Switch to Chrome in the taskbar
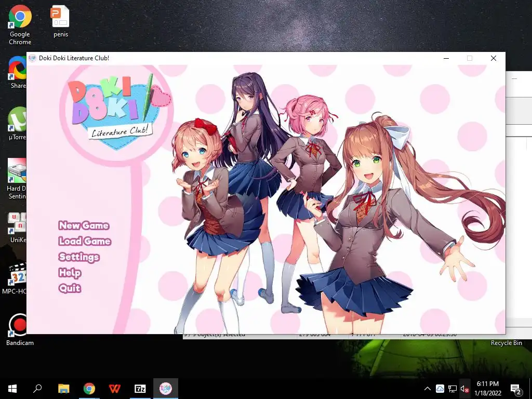This screenshot has height=399, width=532. click(x=89, y=389)
